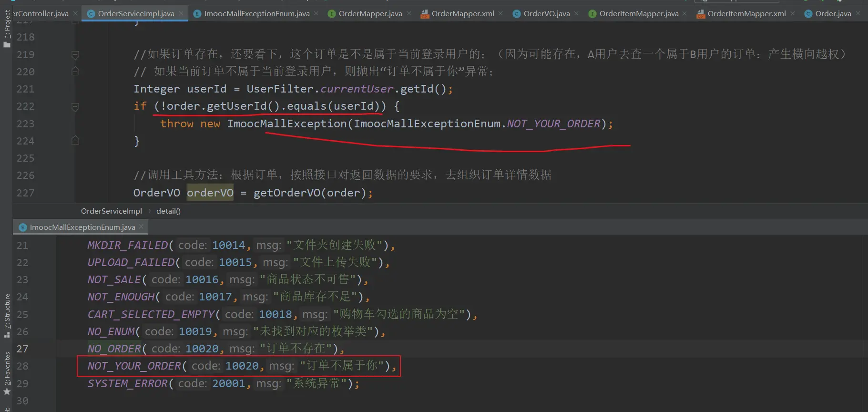The width and height of the screenshot is (868, 412).
Task: Click code value 10019
Action: (195, 331)
